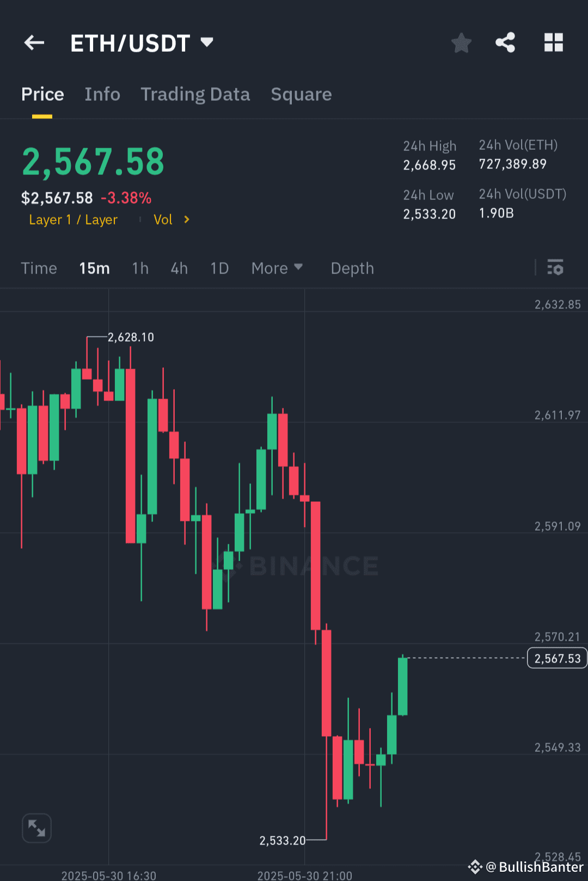The image size is (588, 881).
Task: Open the trading pair selector arrow
Action: (x=207, y=41)
